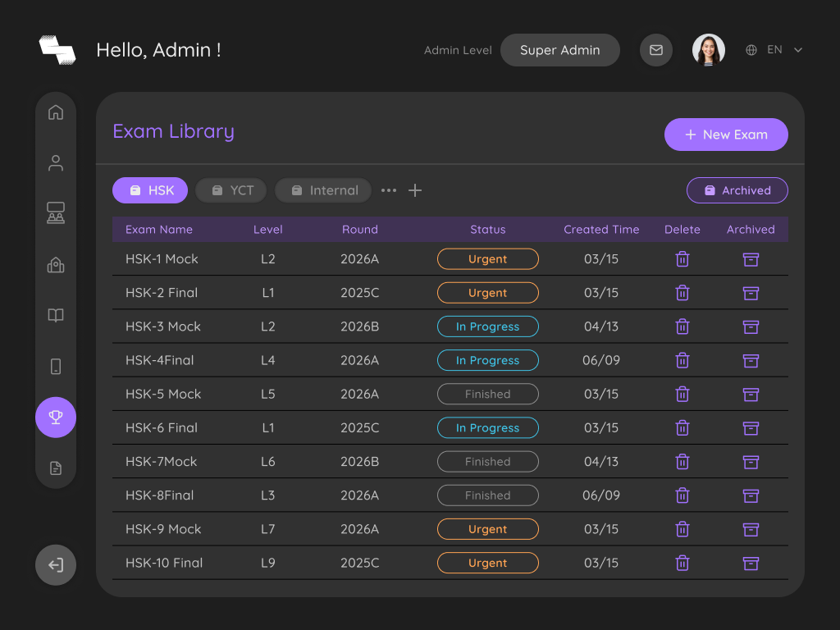Click the In Progress status of HSK-3 Mock
840x630 pixels.
pyautogui.click(x=487, y=326)
